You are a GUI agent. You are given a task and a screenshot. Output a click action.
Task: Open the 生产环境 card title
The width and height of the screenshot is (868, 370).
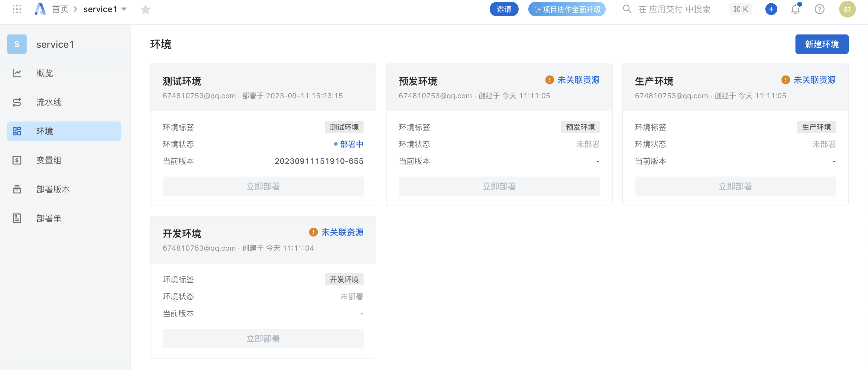(654, 81)
